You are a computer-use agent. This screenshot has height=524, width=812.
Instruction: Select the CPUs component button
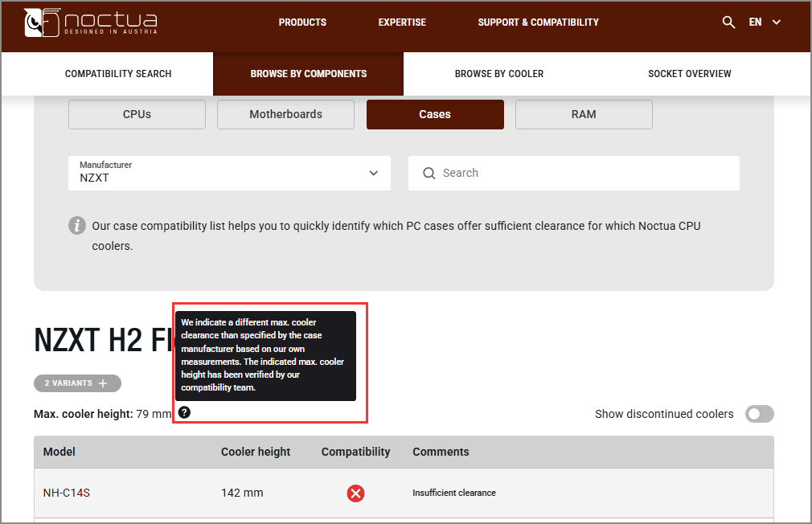(x=137, y=114)
